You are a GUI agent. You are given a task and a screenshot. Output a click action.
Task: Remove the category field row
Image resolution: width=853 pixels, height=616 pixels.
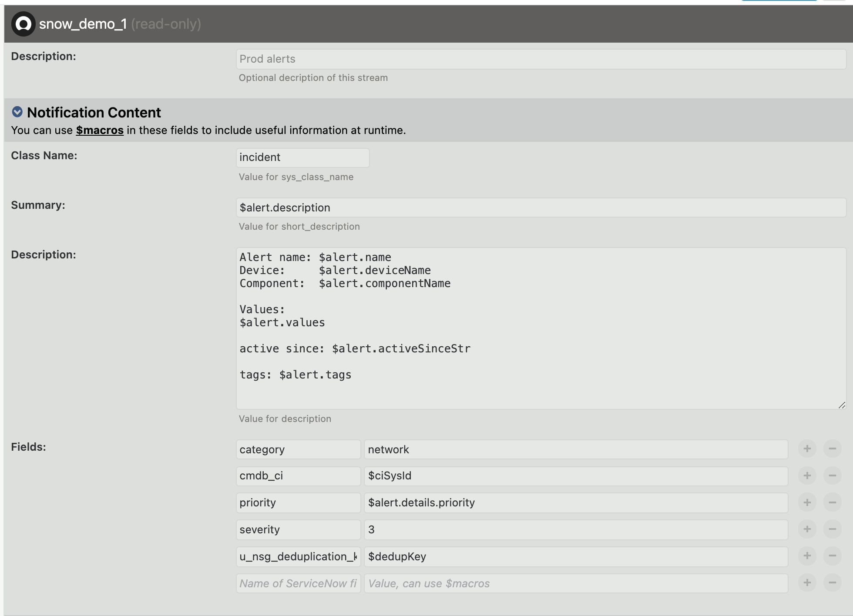(x=832, y=449)
